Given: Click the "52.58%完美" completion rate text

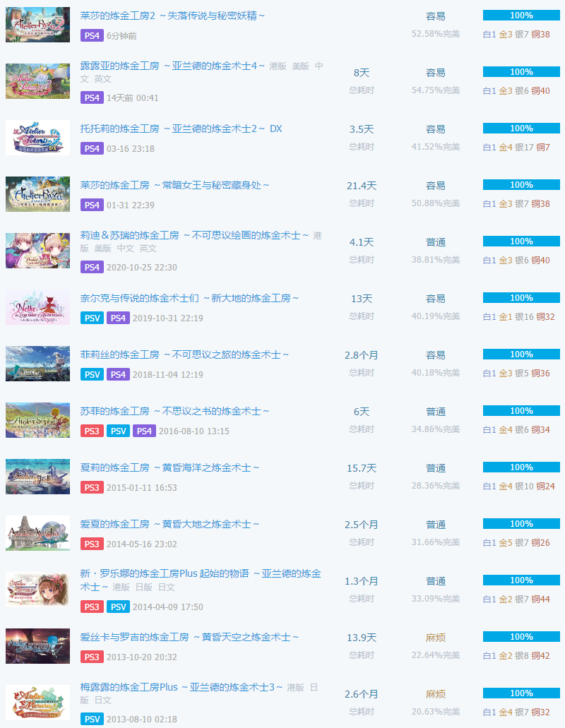Looking at the screenshot, I should 436,34.
